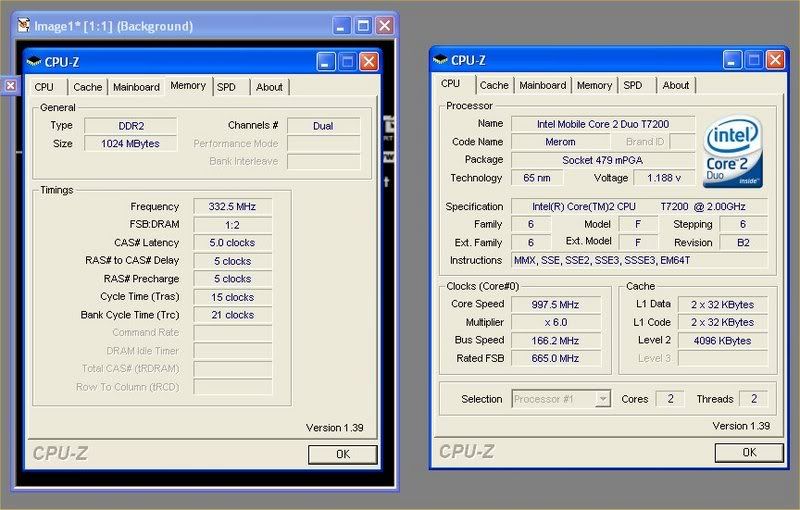Click the Voltage value 1.188 v
Screen dimensions: 800x510
click(664, 178)
